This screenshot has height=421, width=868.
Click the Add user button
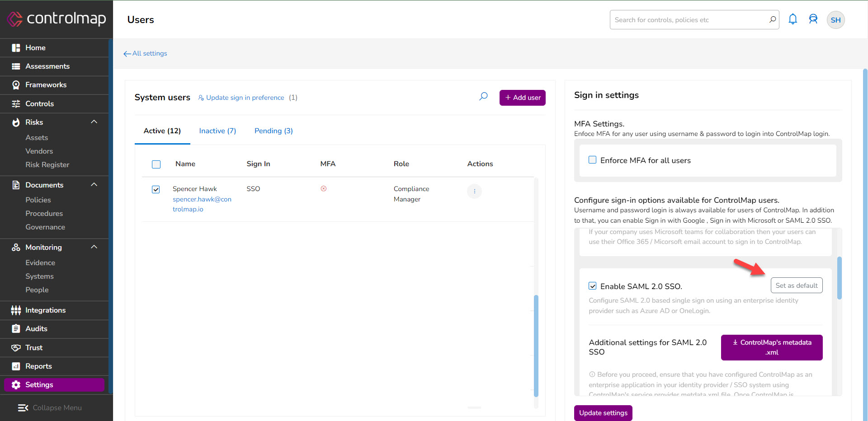click(x=523, y=98)
